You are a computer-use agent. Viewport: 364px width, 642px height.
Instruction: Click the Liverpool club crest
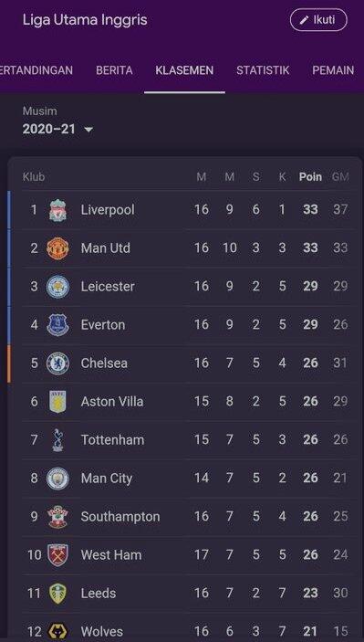pyautogui.click(x=57, y=210)
